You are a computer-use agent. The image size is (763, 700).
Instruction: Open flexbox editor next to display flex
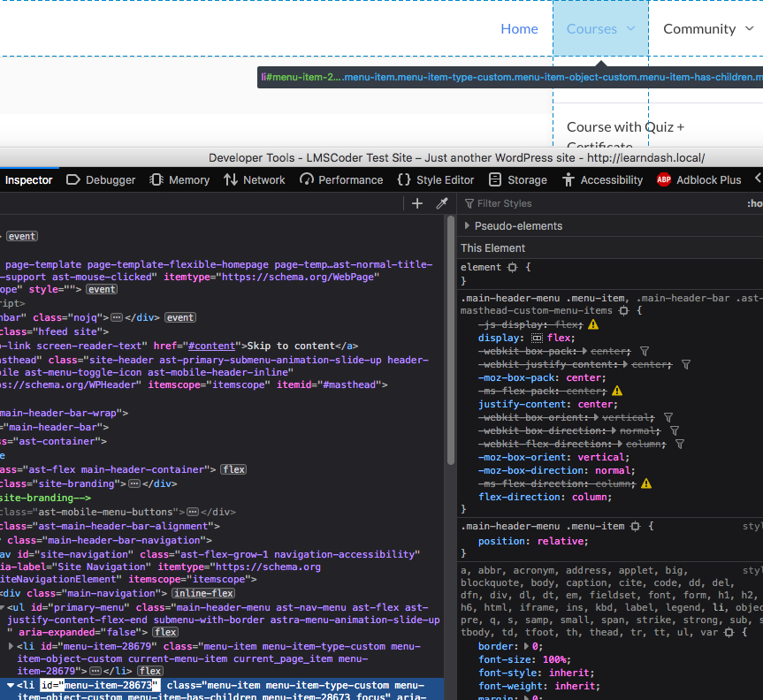coord(537,339)
